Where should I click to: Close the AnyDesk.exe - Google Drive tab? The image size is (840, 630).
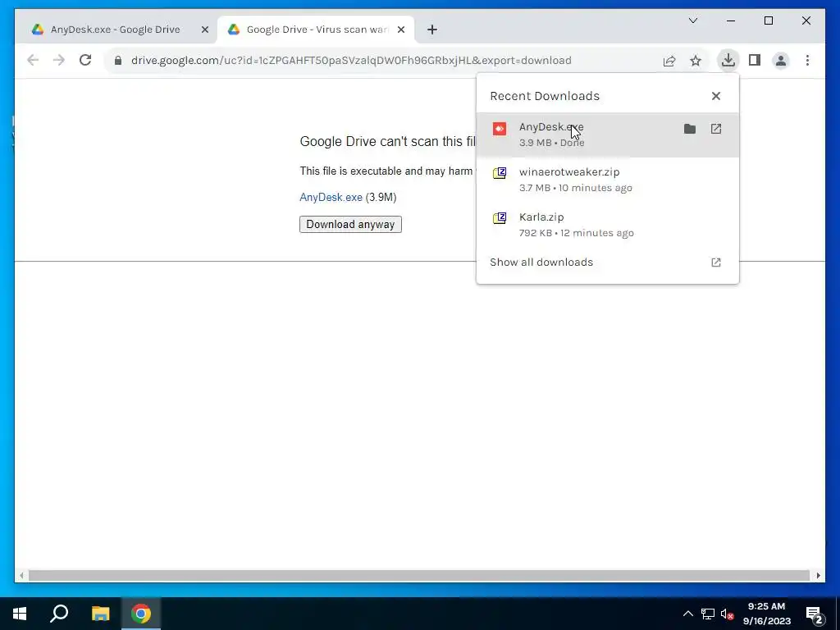(x=204, y=30)
